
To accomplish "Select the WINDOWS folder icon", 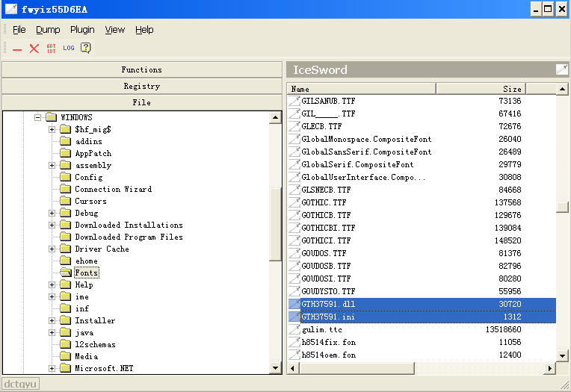I will pos(52,117).
